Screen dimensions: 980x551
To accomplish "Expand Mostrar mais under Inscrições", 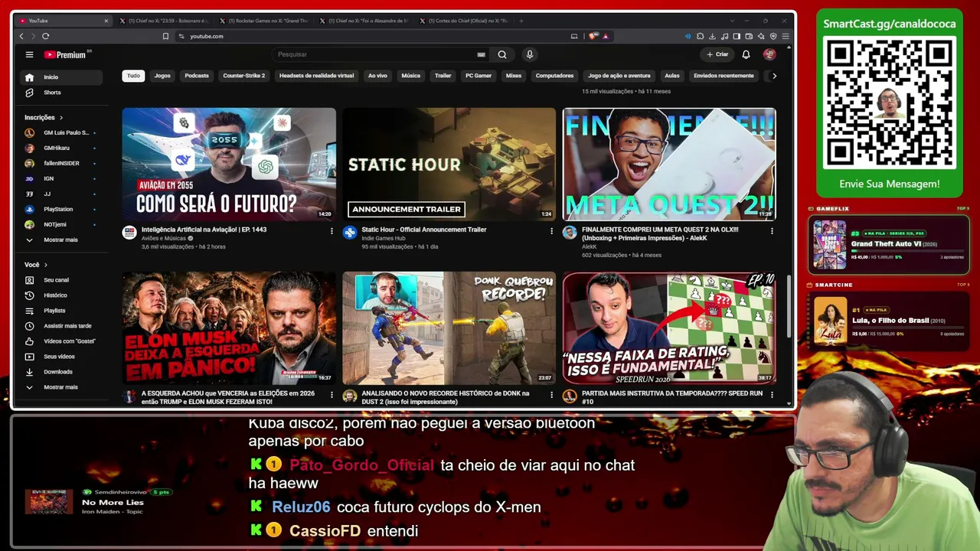I will (61, 240).
